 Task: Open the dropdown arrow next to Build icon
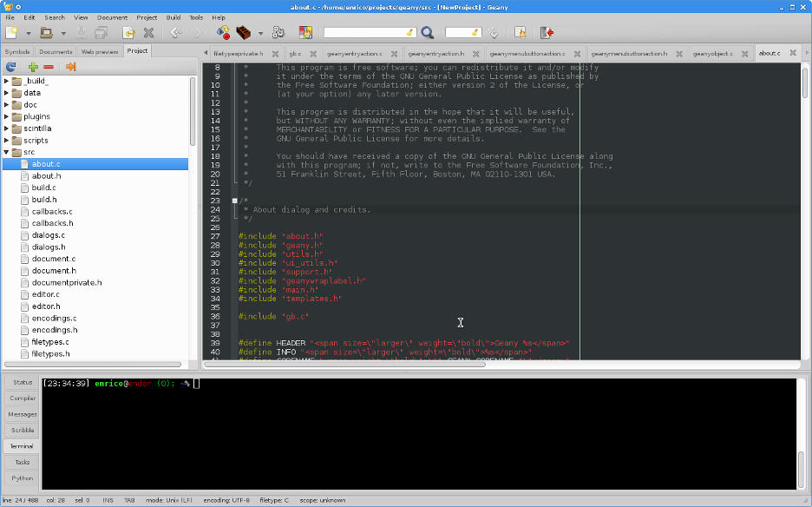pyautogui.click(x=260, y=34)
